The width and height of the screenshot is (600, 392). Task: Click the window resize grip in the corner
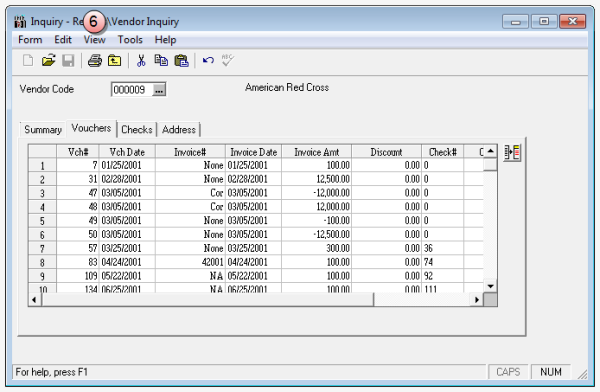tap(582, 375)
